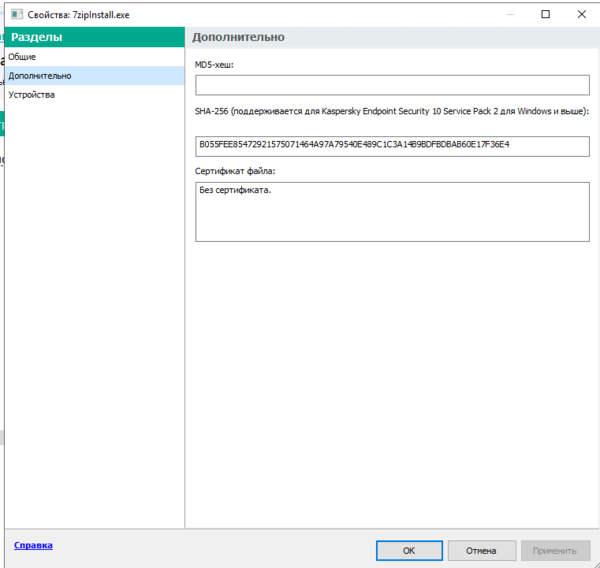Click the Без сертификата text

[235, 190]
